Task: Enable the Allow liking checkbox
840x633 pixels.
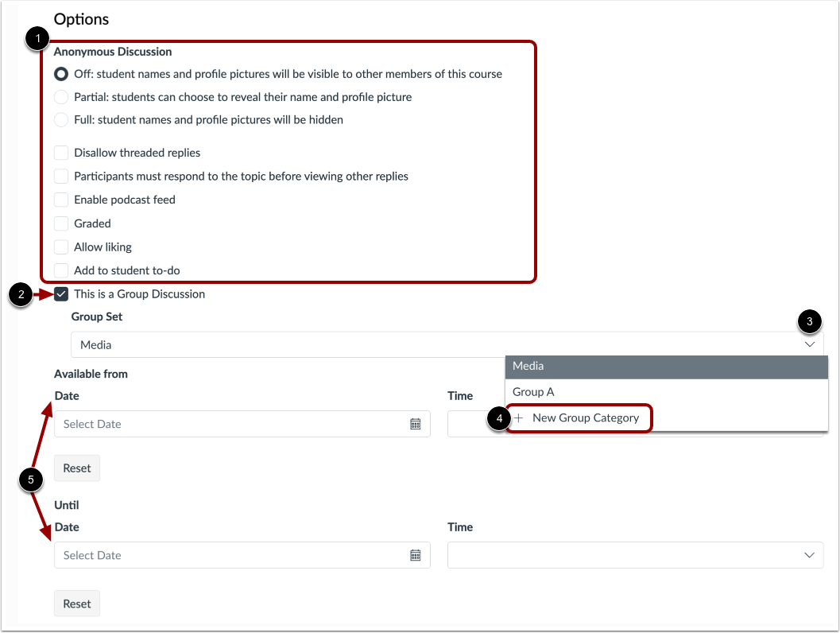Action: click(x=61, y=247)
